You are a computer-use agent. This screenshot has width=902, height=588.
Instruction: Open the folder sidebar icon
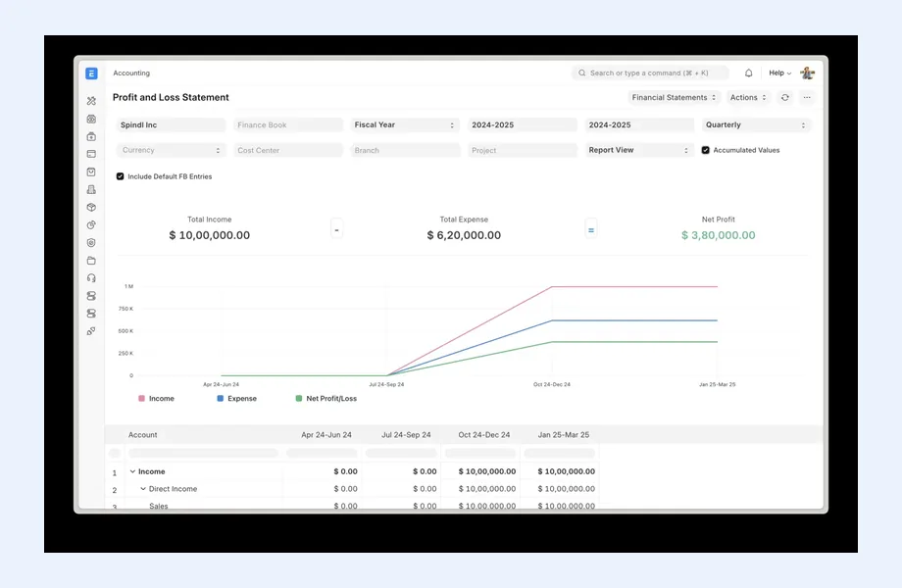91,261
